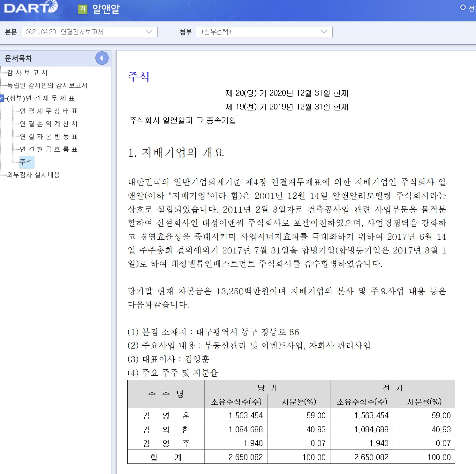This screenshot has width=476, height=474.
Task: Click the 알앤알 company name in header
Action: 106,9
